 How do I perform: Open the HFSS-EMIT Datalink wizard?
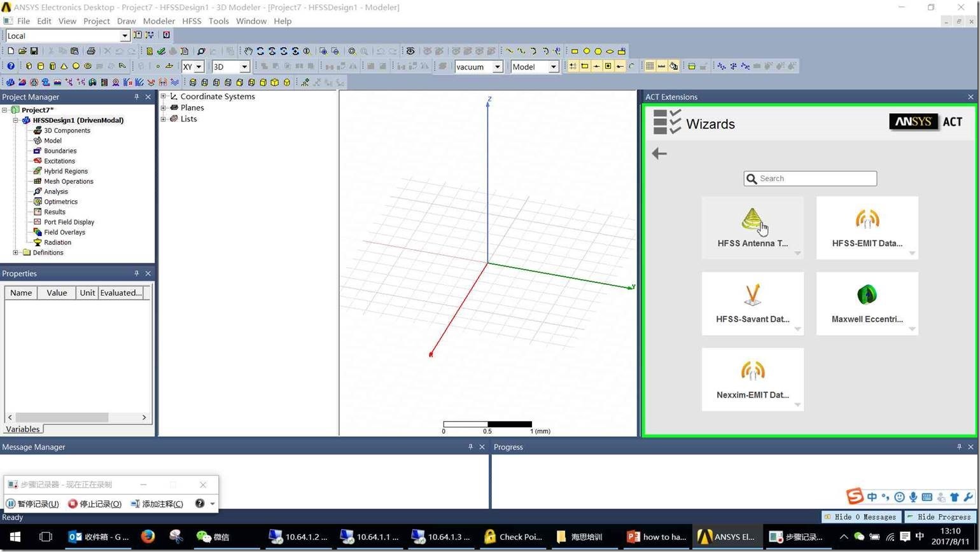click(867, 228)
